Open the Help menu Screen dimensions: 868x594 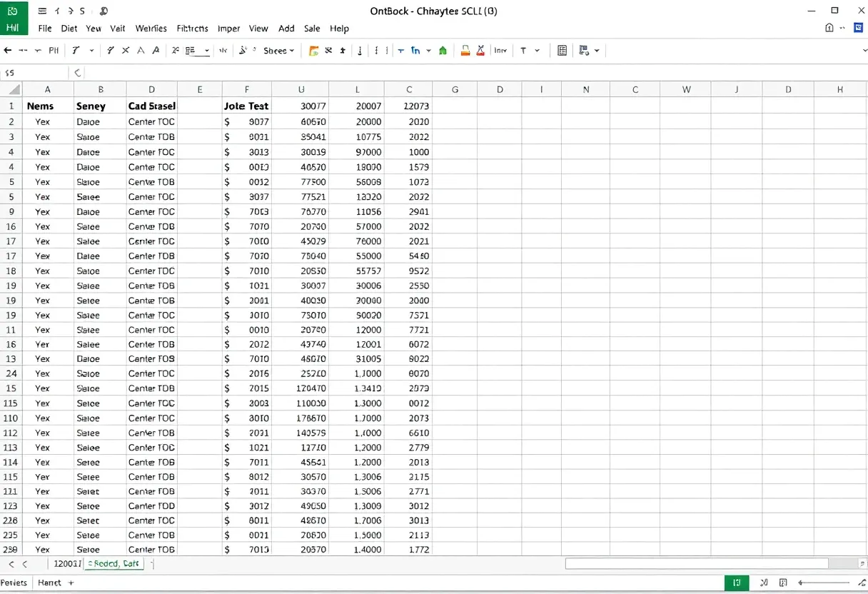339,29
